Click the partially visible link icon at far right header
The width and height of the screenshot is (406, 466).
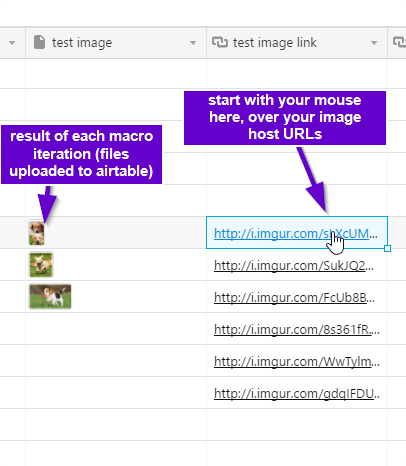coord(400,42)
